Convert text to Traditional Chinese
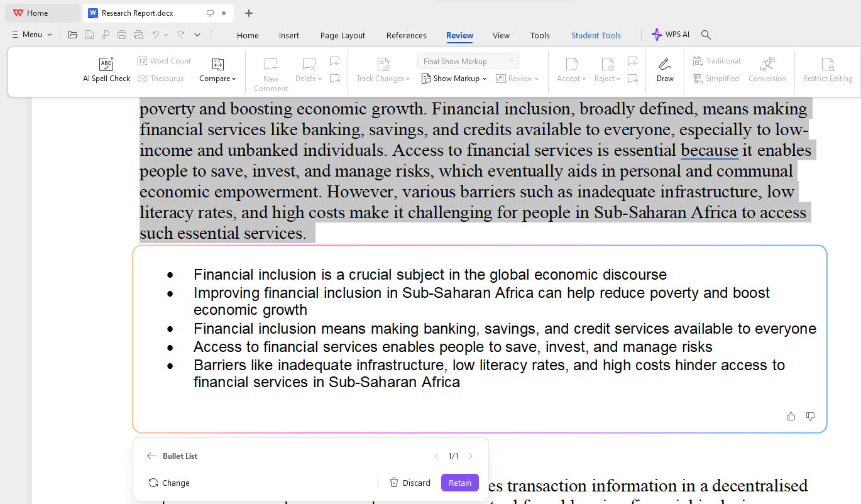 click(716, 61)
